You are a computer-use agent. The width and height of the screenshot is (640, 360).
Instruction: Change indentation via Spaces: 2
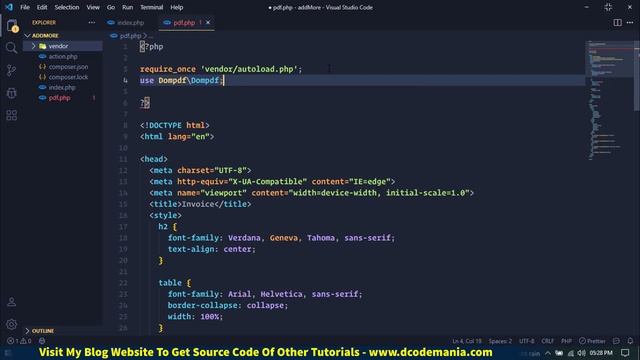click(x=500, y=341)
